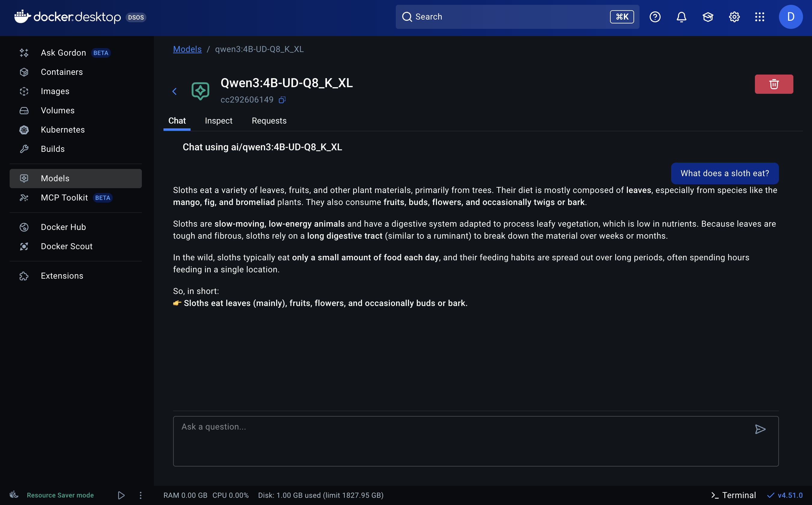
Task: Open MCP Toolkit in the sidebar
Action: (64, 198)
